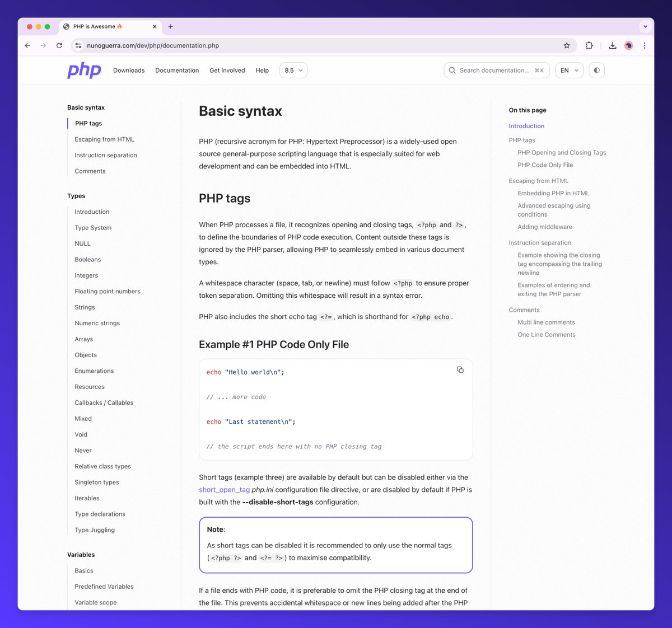Screen dimensions: 672x628
Task: Open Iterables sidebar item
Action: pyautogui.click(x=87, y=498)
